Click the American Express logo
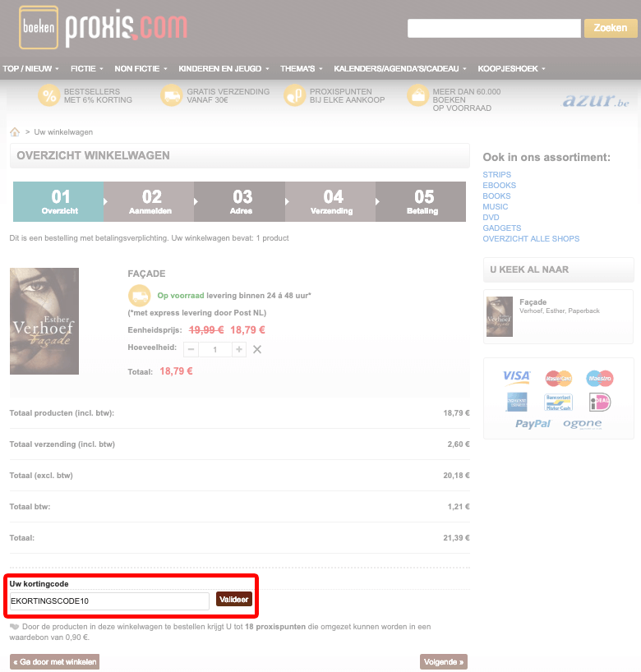The width and height of the screenshot is (641, 672). tap(517, 402)
